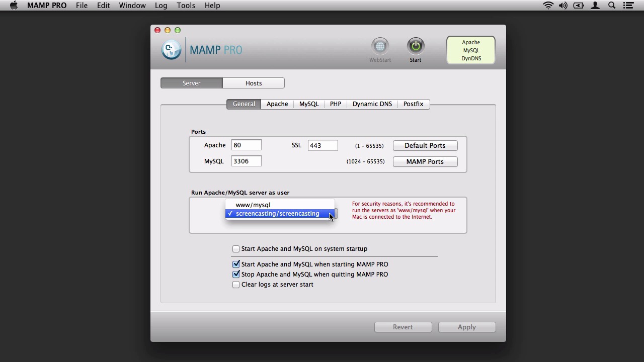Click the MAMP Ports button
The width and height of the screenshot is (644, 362).
coord(425,161)
